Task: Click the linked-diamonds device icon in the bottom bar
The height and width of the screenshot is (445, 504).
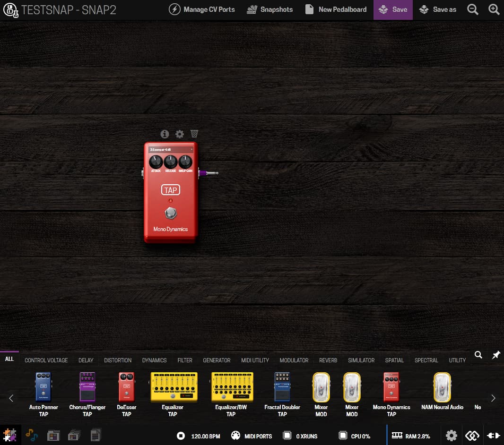Action: (x=472, y=436)
